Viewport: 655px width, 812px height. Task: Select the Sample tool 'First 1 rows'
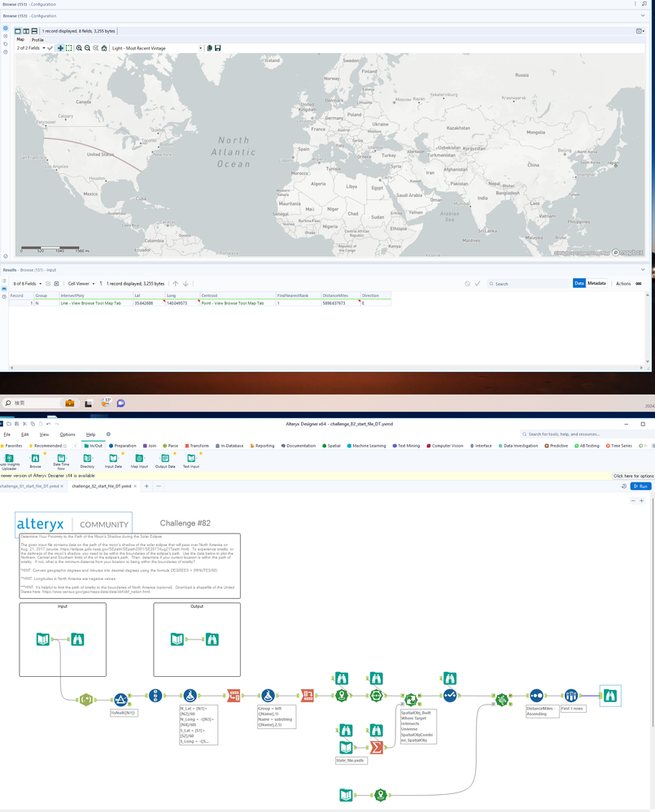[x=571, y=696]
